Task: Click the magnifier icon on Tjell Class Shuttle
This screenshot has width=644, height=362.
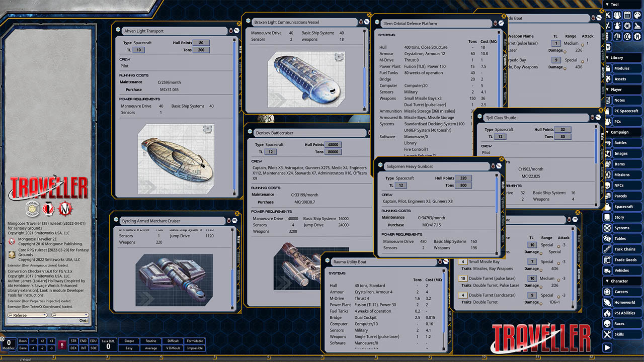Action: tap(598, 117)
